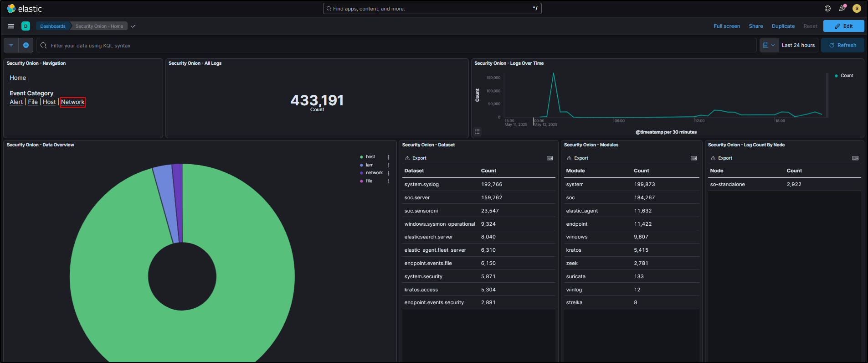Open the newsfeed party popper icon

[842, 8]
